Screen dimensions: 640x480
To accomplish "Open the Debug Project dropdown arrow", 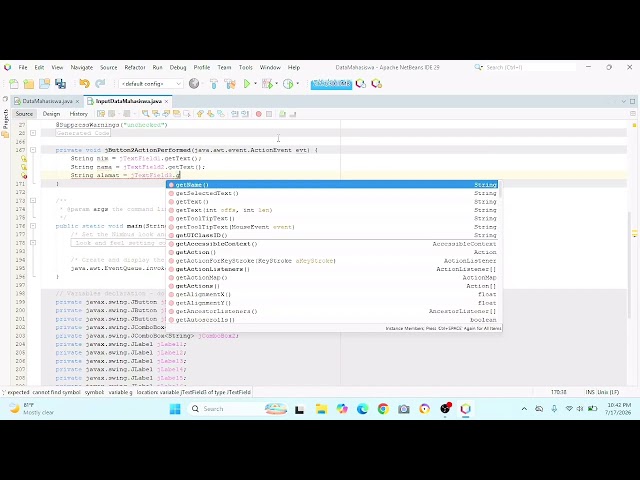I will click(x=277, y=84).
